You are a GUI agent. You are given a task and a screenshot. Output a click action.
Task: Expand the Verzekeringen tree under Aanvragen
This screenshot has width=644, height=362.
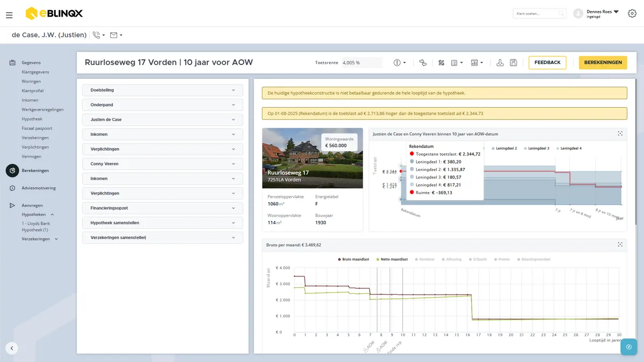(x=56, y=239)
